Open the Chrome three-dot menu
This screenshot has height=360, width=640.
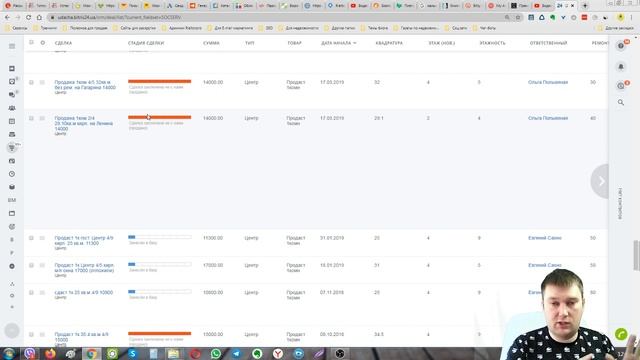pyautogui.click(x=632, y=18)
